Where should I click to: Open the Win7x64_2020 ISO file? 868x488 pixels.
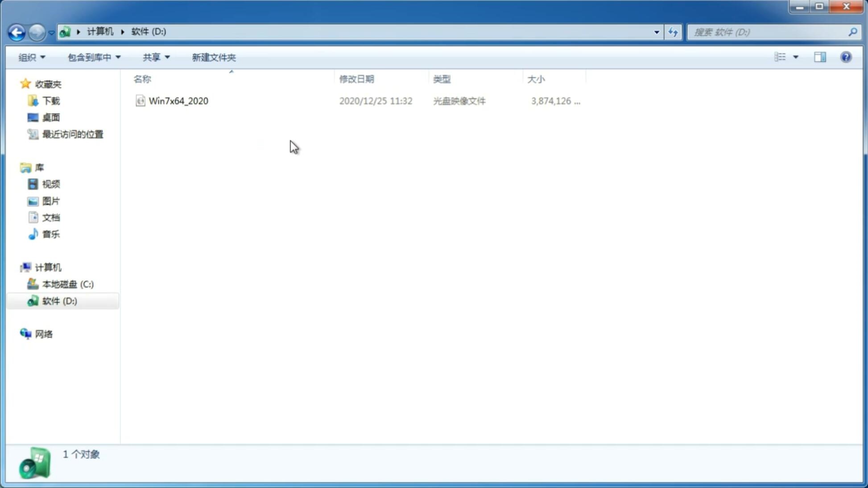(178, 101)
